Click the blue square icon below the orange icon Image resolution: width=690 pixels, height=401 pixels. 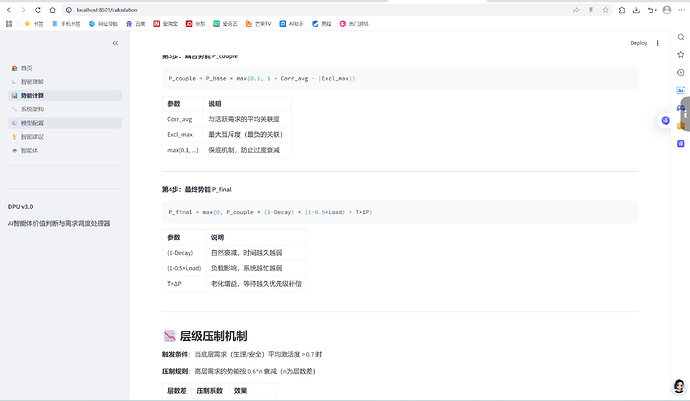pyautogui.click(x=681, y=143)
